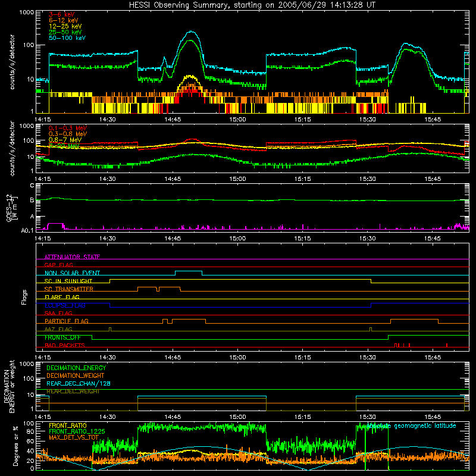Select the orange 6-12 keV legend label
The width and height of the screenshot is (476, 476).
pyautogui.click(x=64, y=20)
